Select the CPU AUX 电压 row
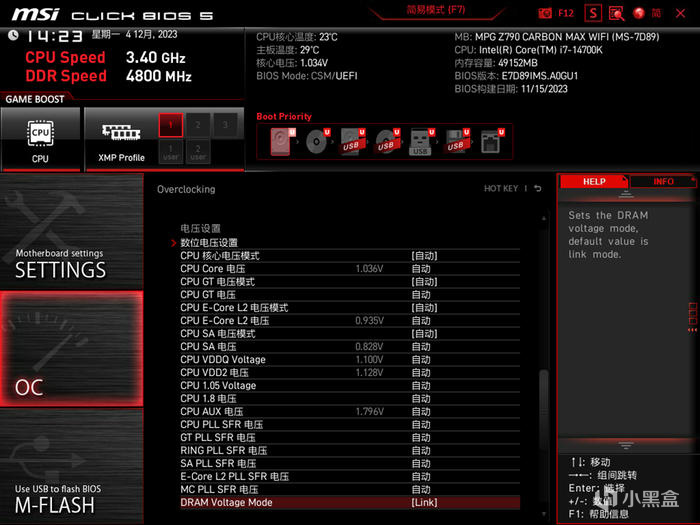 (350, 411)
